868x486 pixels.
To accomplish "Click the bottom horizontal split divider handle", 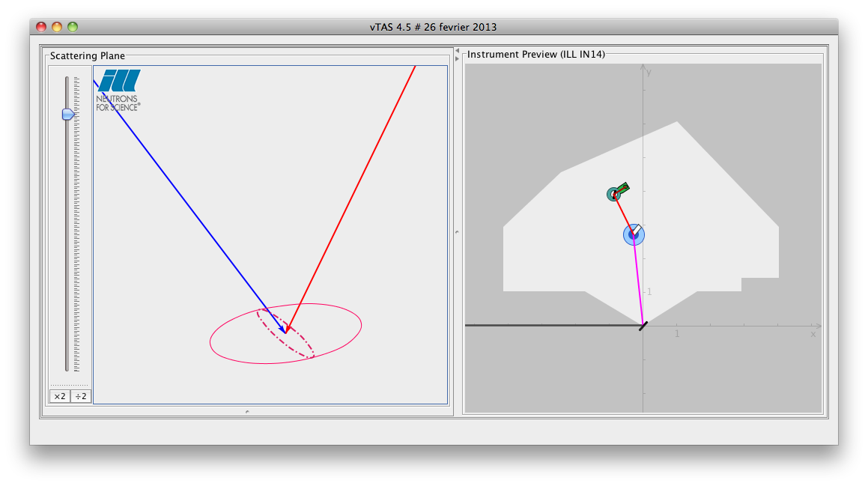I will coord(247,411).
